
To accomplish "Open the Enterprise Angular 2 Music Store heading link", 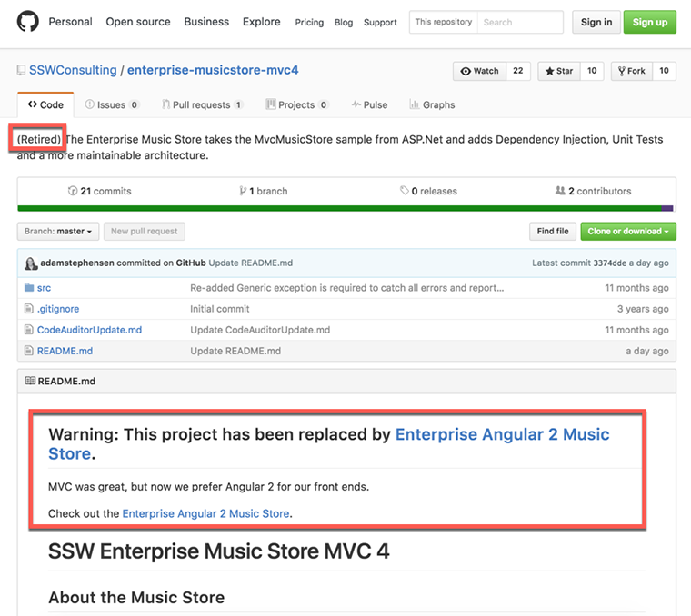I will [502, 435].
